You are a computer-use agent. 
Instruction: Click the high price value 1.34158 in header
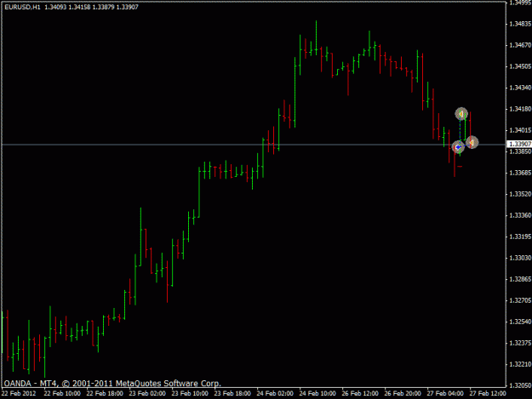79,7
